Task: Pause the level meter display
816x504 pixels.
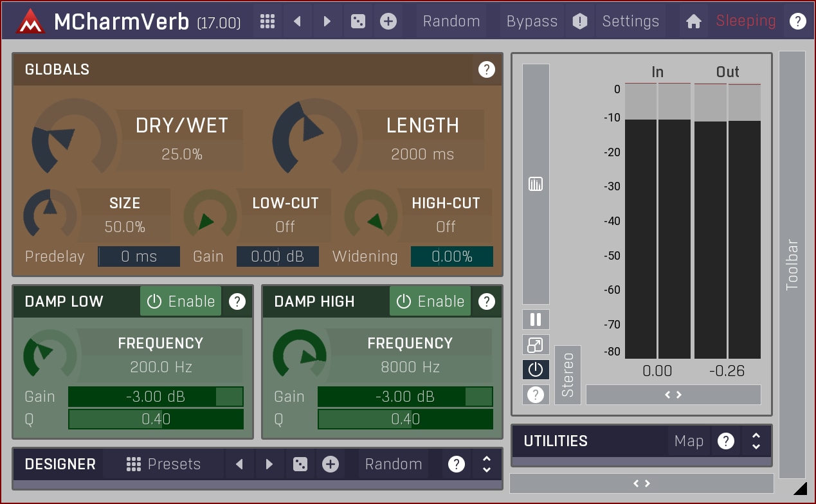Action: [535, 319]
